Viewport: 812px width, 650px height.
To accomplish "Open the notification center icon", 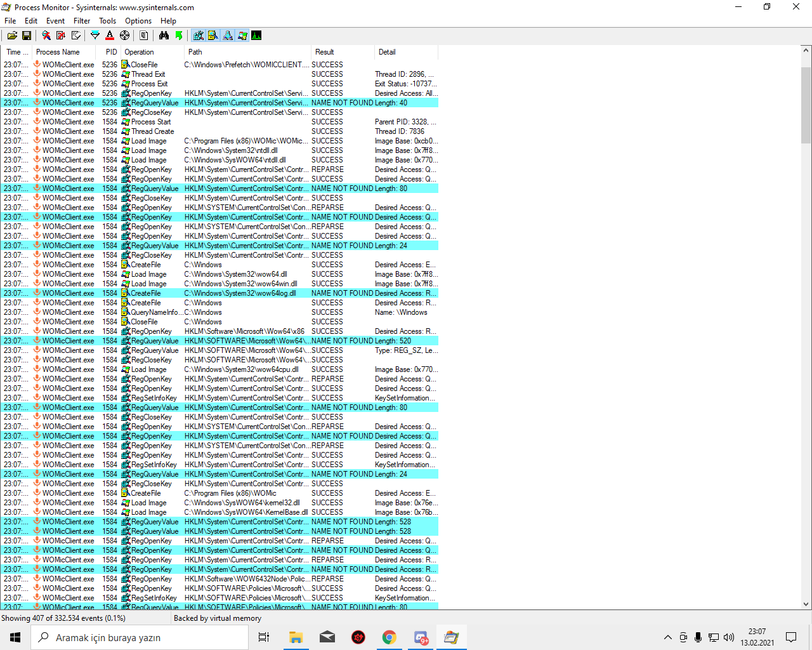I will pos(791,637).
